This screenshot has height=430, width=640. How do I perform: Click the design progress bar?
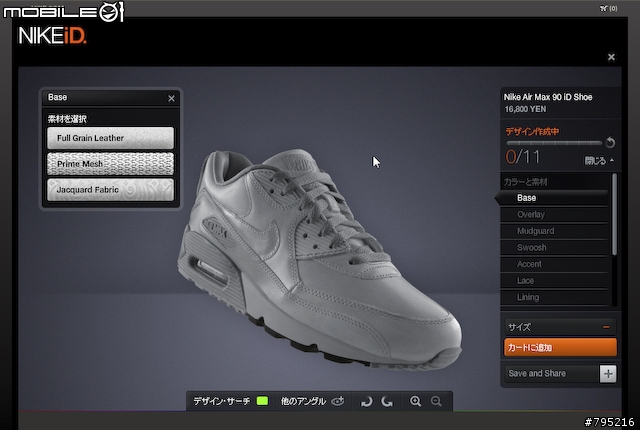[x=554, y=143]
